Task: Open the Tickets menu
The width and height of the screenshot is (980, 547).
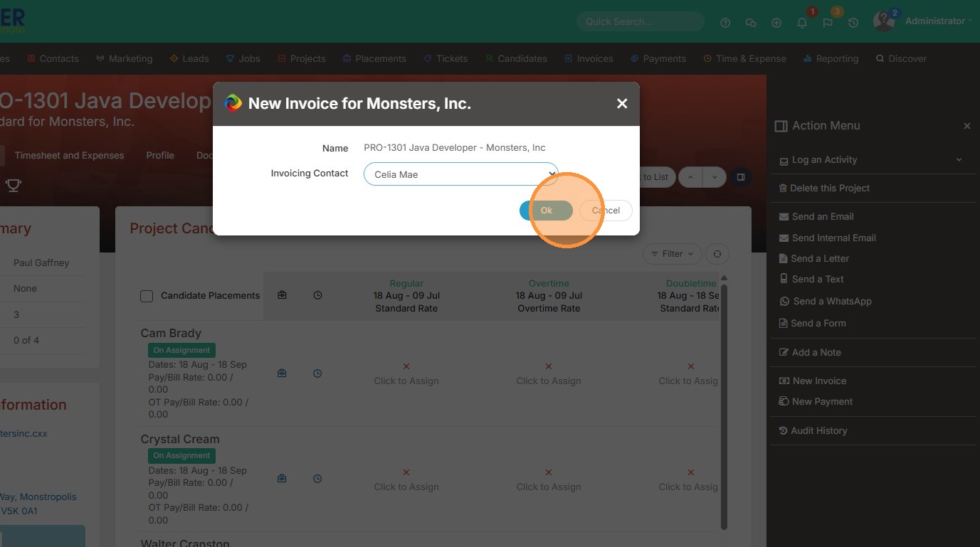Action: [446, 59]
